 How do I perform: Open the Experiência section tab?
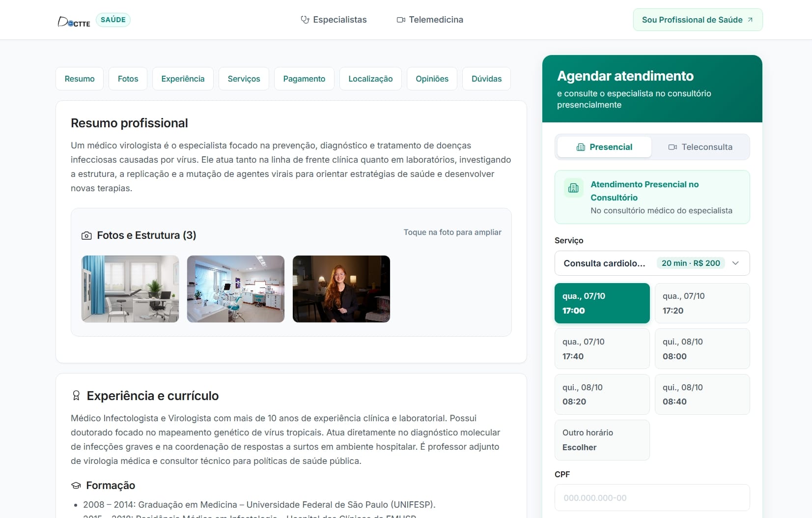(183, 79)
